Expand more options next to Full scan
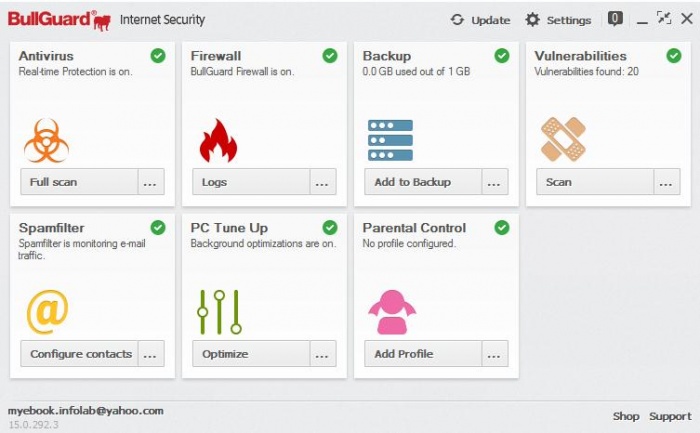 click(151, 182)
